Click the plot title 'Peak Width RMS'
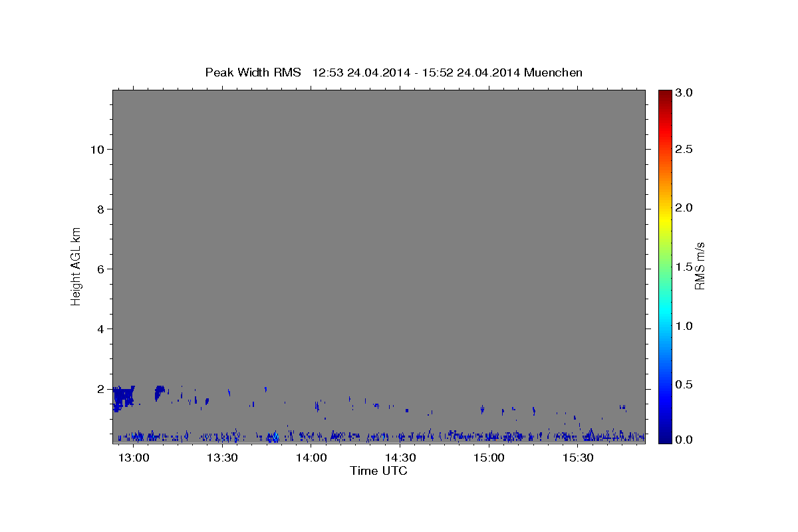Screen dimensions: 798x532 (x=253, y=72)
